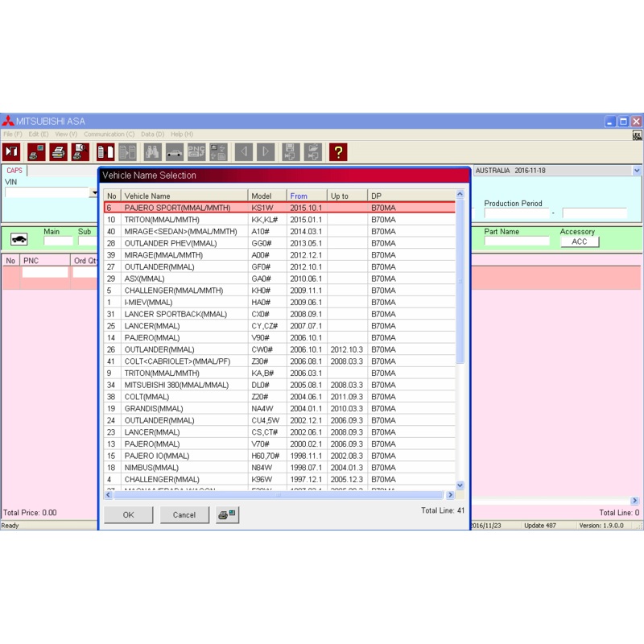The height and width of the screenshot is (644, 644).
Task: Click the floppy disk save toolbar icon
Action: pyautogui.click(x=291, y=152)
